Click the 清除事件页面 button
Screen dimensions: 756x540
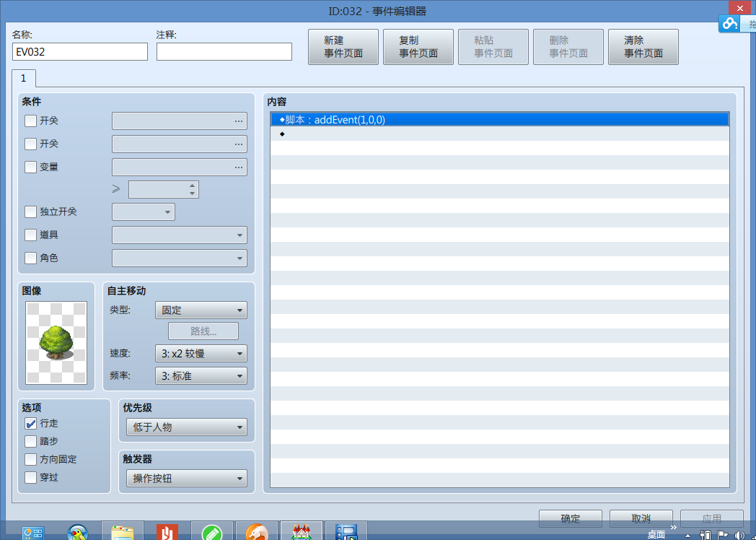[x=643, y=47]
